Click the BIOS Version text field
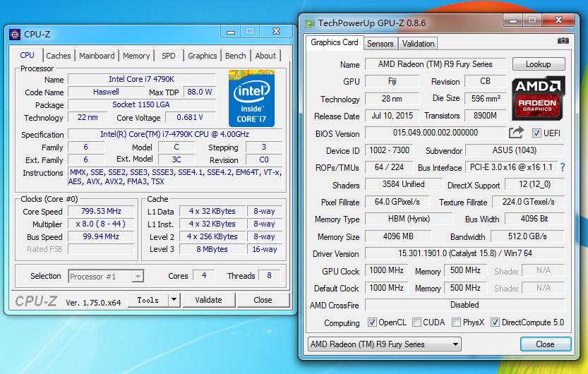 point(434,133)
